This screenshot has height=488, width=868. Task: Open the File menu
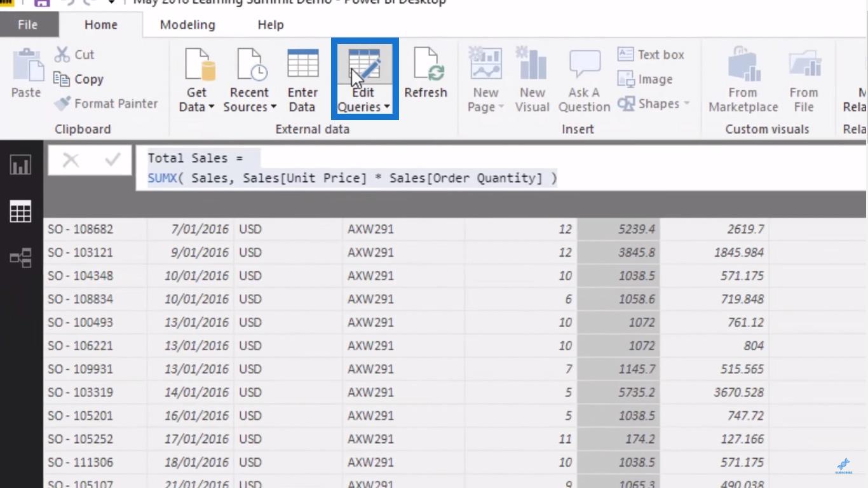27,25
